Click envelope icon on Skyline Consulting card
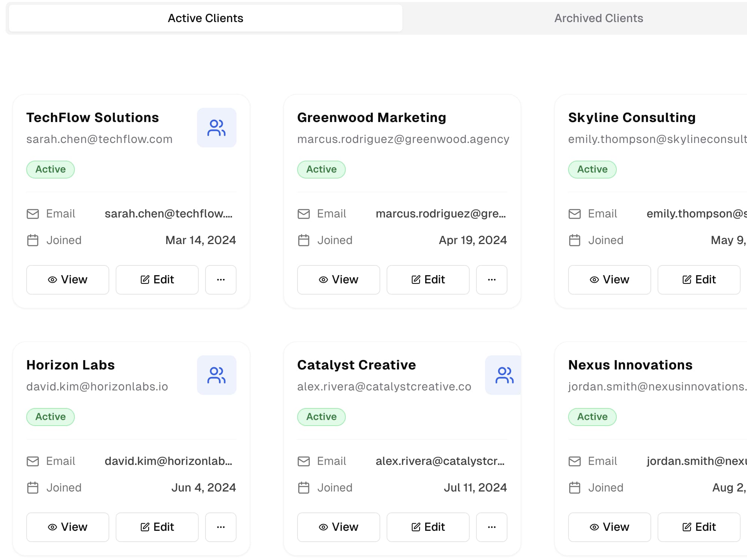The image size is (747, 560). pyautogui.click(x=574, y=214)
